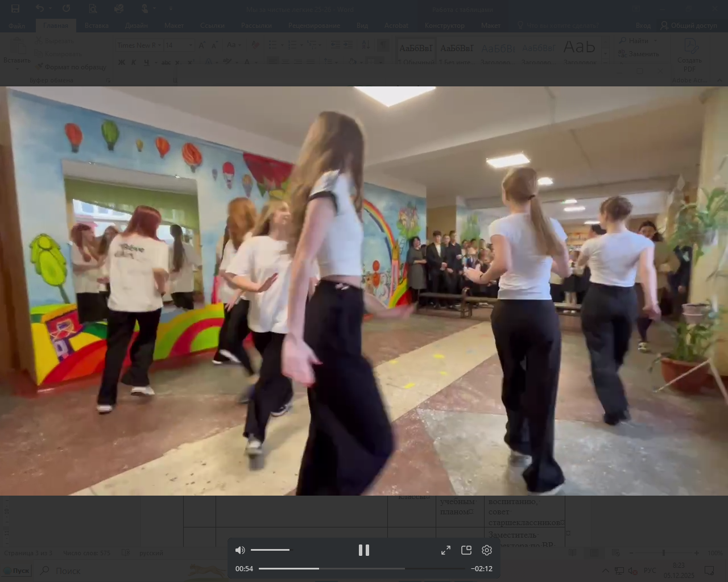The width and height of the screenshot is (728, 582).
Task: Click the Вход sign-in link
Action: point(643,26)
